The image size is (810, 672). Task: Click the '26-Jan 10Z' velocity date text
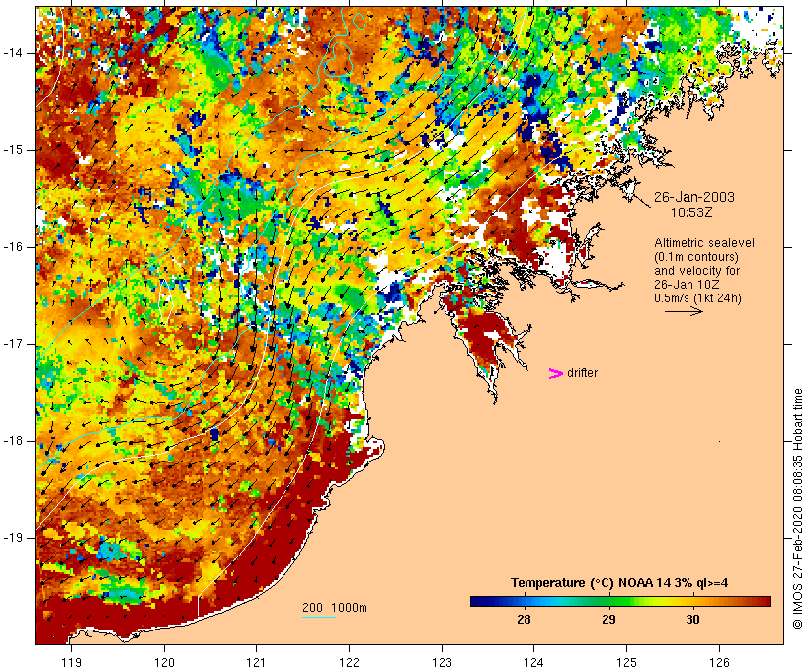[688, 285]
